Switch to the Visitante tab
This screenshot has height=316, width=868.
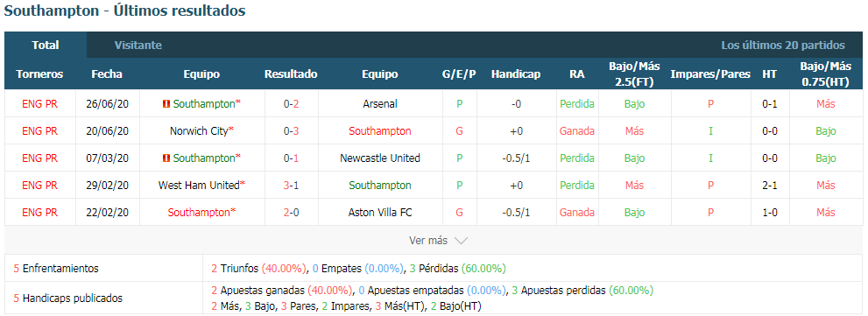tap(138, 46)
